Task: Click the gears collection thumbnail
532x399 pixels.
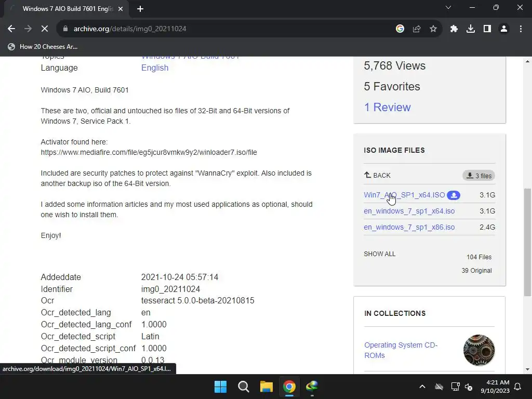Action: tap(478, 350)
